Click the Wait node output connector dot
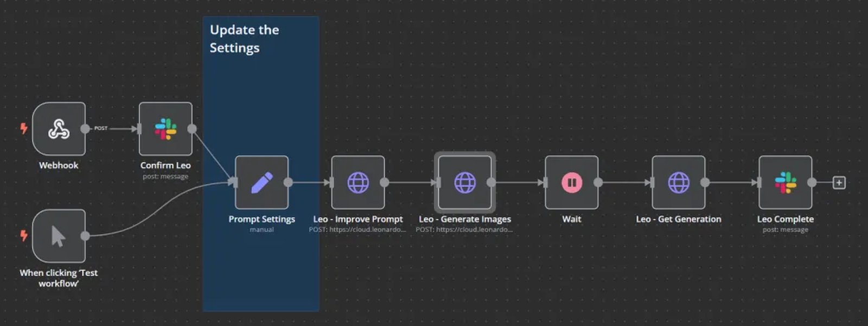 (598, 183)
